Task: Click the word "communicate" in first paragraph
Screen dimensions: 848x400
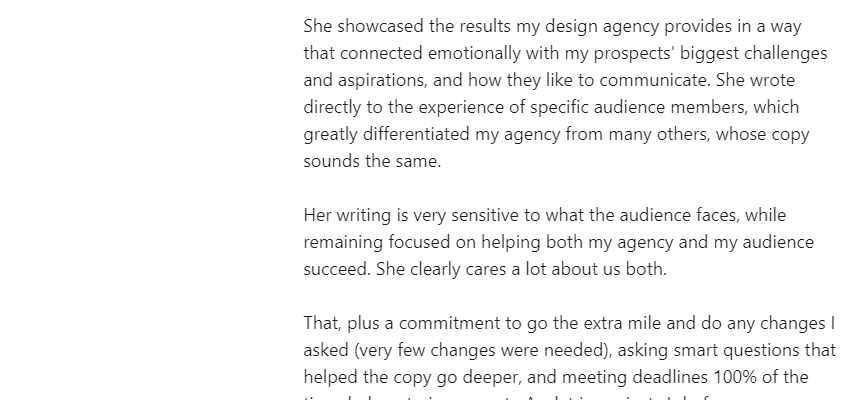Action: click(654, 80)
